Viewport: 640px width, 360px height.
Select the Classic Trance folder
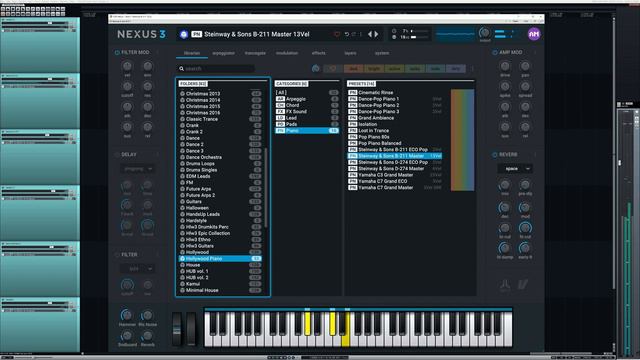tap(220, 119)
